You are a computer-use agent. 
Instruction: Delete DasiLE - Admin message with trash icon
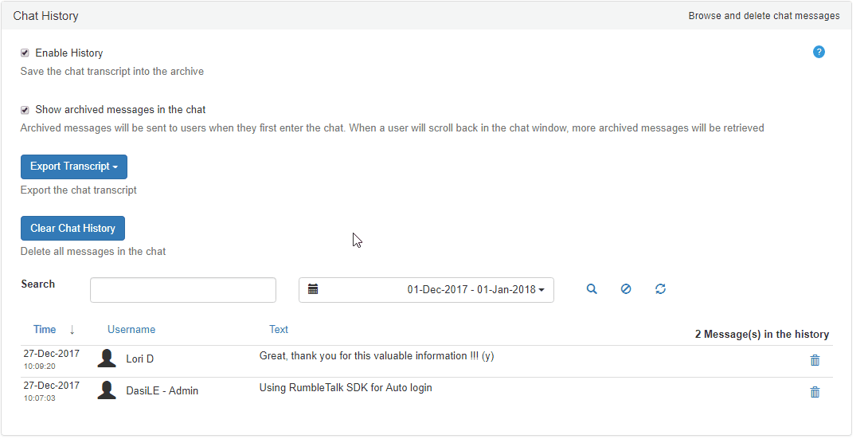pos(815,391)
